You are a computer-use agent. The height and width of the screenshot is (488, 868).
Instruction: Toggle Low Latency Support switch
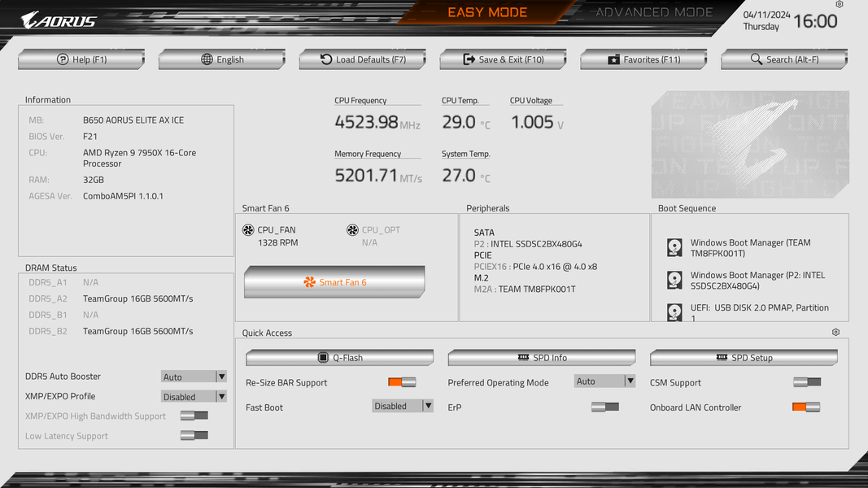click(x=194, y=435)
